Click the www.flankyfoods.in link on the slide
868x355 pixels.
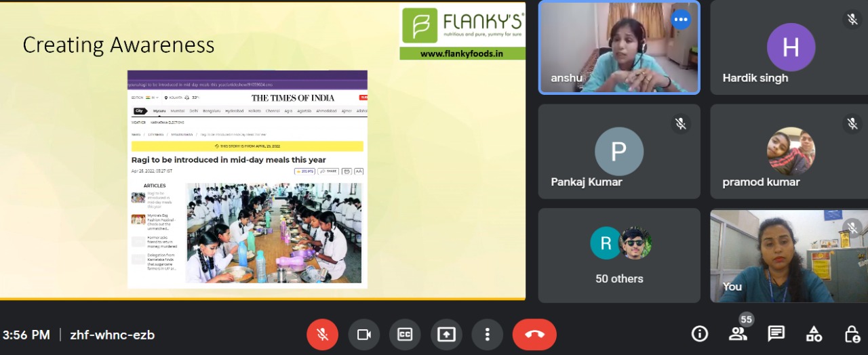point(462,54)
